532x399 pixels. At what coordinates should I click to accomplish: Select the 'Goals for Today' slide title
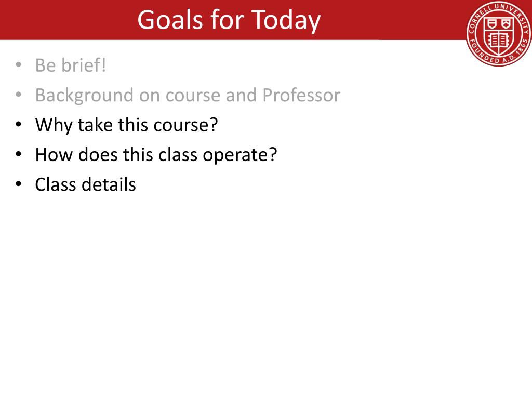(229, 20)
